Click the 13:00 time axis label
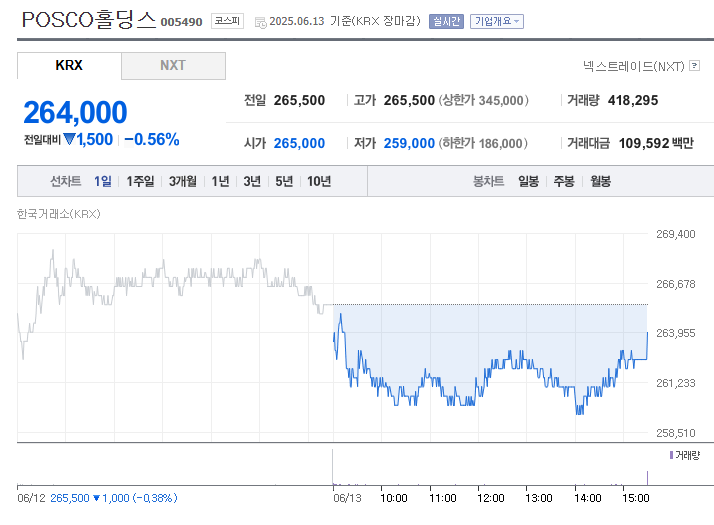 539,498
